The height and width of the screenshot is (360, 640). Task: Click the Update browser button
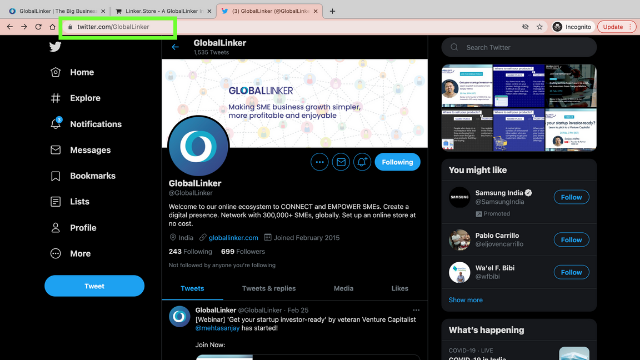(616, 27)
